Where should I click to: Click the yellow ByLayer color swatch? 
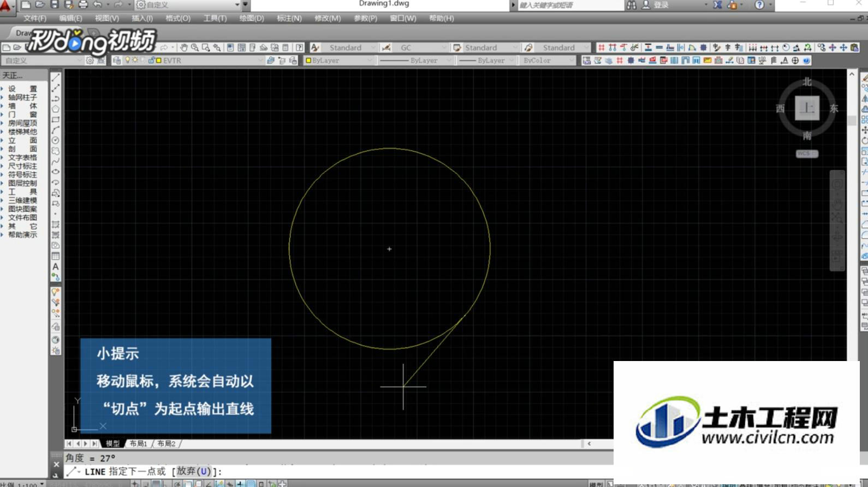[x=308, y=61]
